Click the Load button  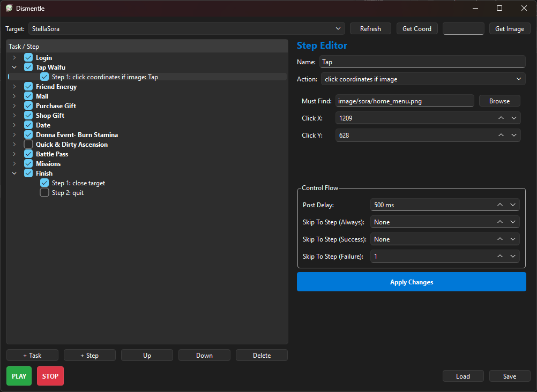point(463,376)
